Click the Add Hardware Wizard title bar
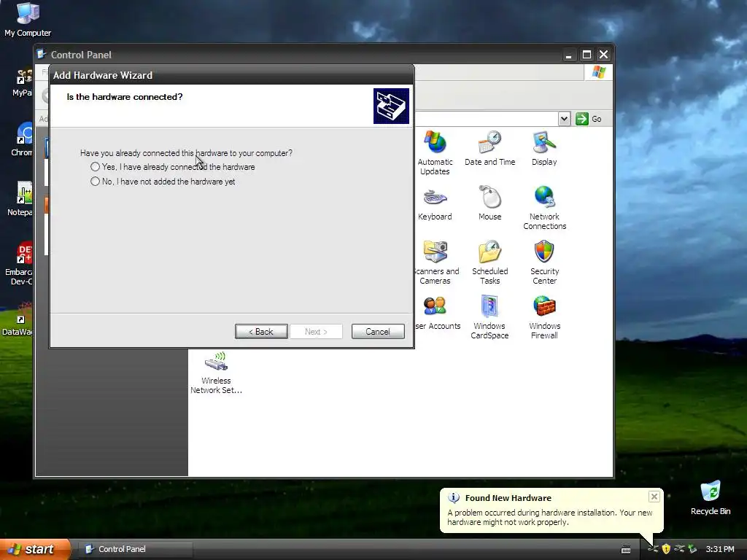Viewport: 747px width, 560px height. 231,75
